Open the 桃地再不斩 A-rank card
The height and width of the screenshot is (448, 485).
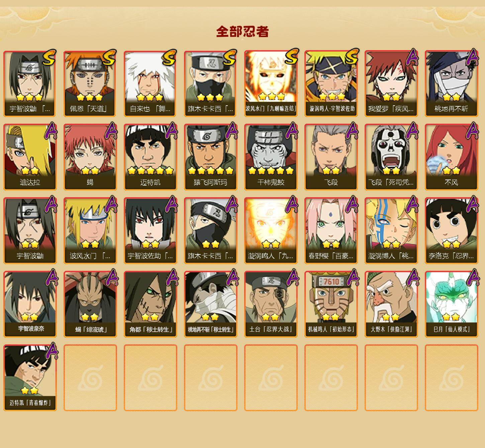(x=452, y=84)
